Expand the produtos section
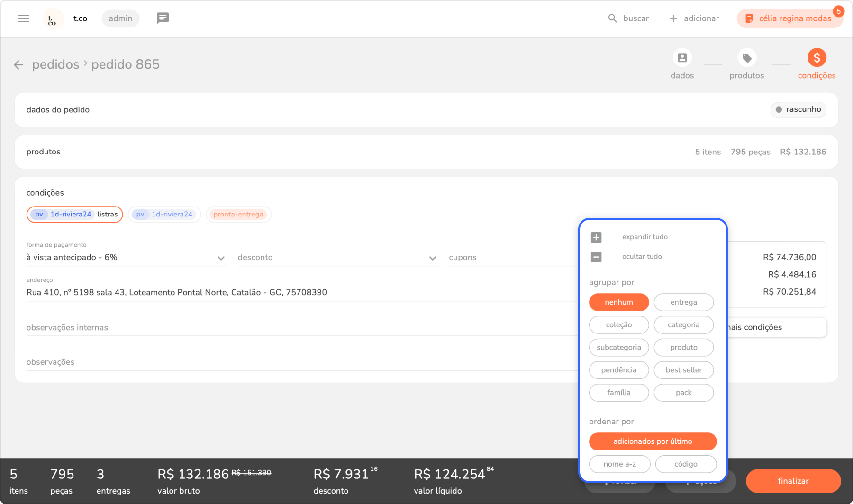 coord(426,152)
